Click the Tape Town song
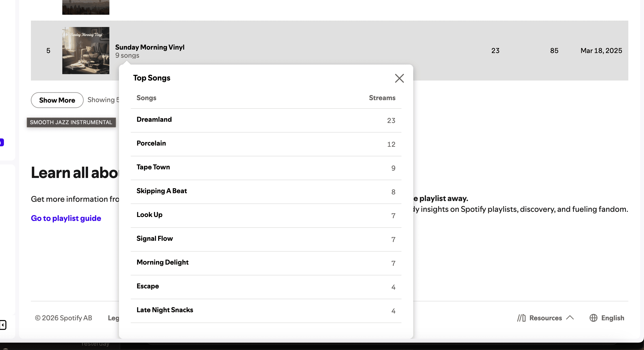This screenshot has width=644, height=350. [153, 167]
